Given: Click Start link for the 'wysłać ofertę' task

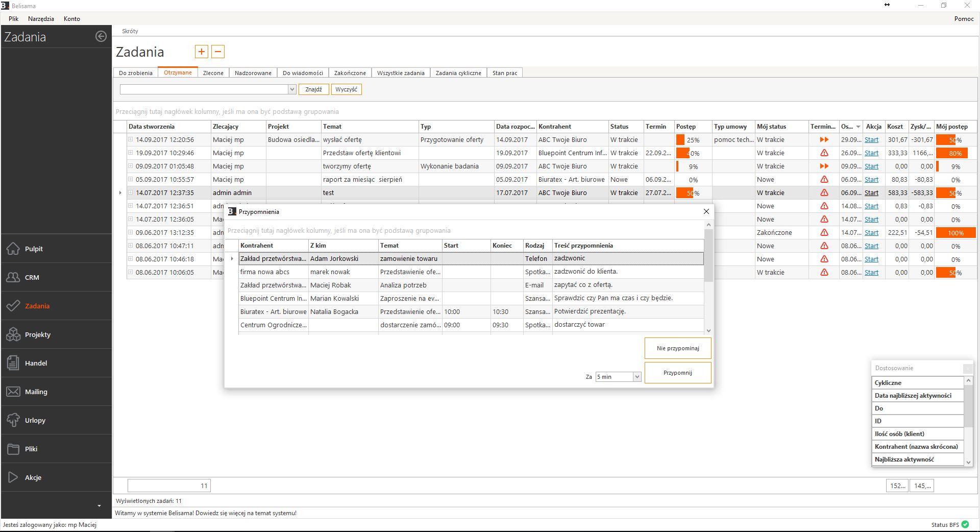Looking at the screenshot, I should 871,140.
